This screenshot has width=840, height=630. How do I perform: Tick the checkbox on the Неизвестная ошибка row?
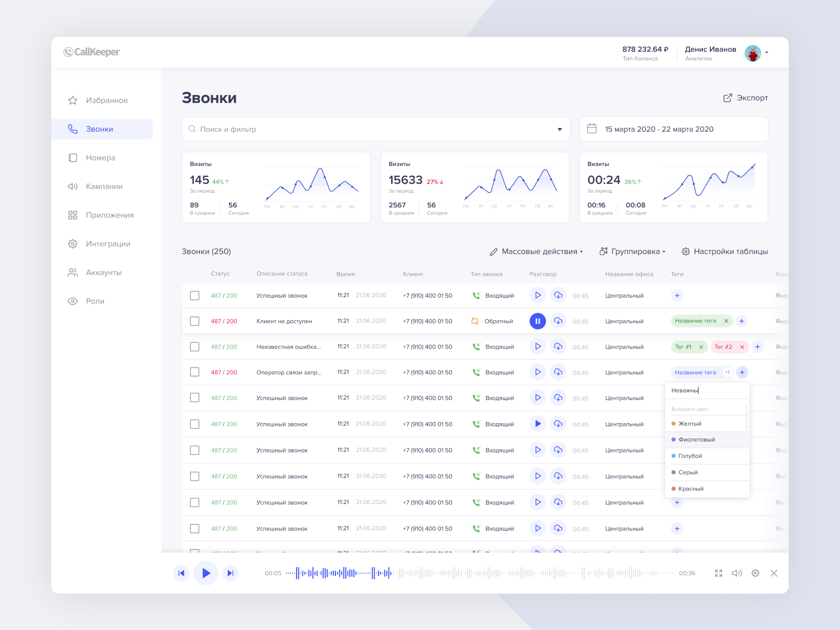(195, 346)
